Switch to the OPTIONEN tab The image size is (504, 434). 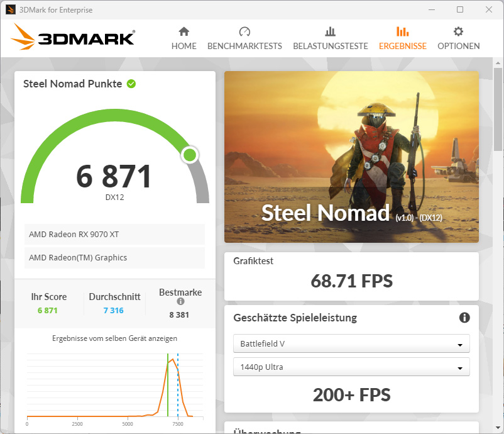point(458,46)
